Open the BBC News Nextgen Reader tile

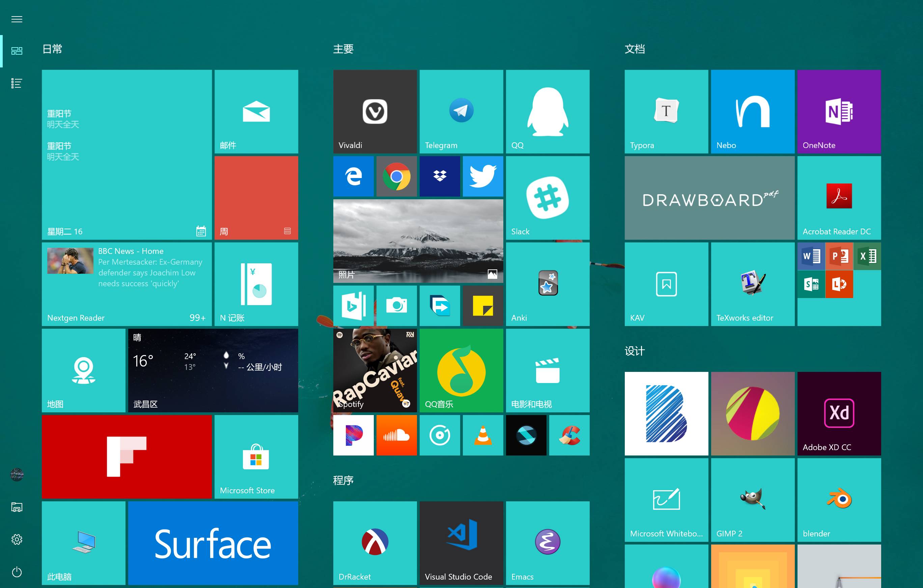pyautogui.click(x=127, y=284)
